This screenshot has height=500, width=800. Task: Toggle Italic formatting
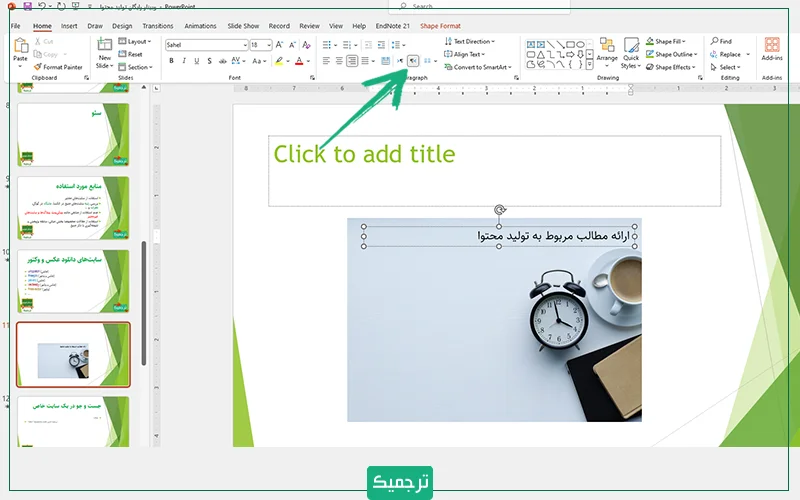click(184, 61)
